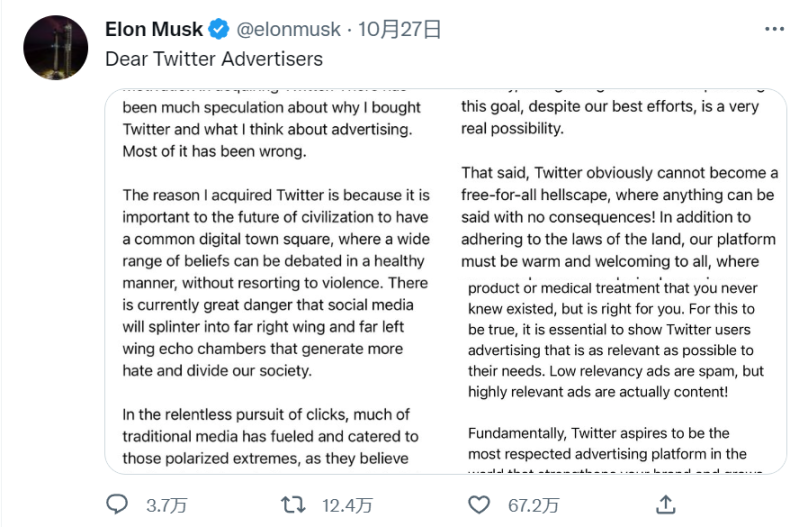Click the retweet arrows icon
This screenshot has height=527, width=808.
(293, 505)
